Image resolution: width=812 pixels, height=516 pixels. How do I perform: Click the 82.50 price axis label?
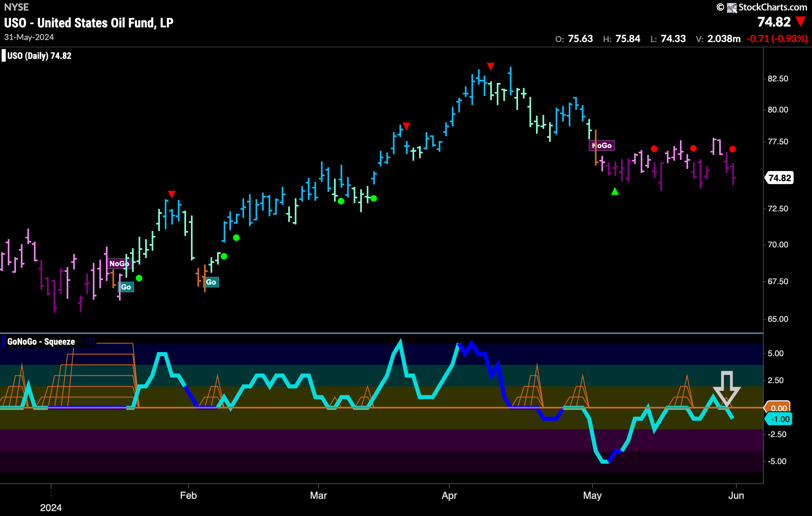[x=778, y=79]
